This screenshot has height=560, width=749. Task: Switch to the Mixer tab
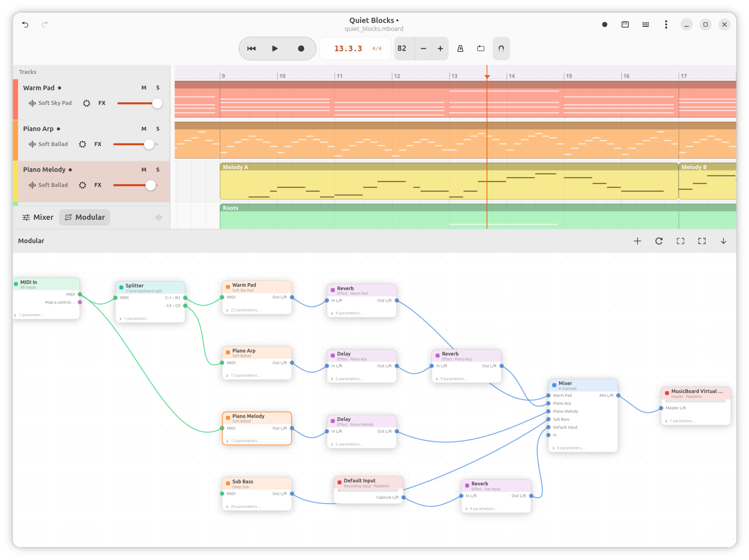click(x=38, y=217)
